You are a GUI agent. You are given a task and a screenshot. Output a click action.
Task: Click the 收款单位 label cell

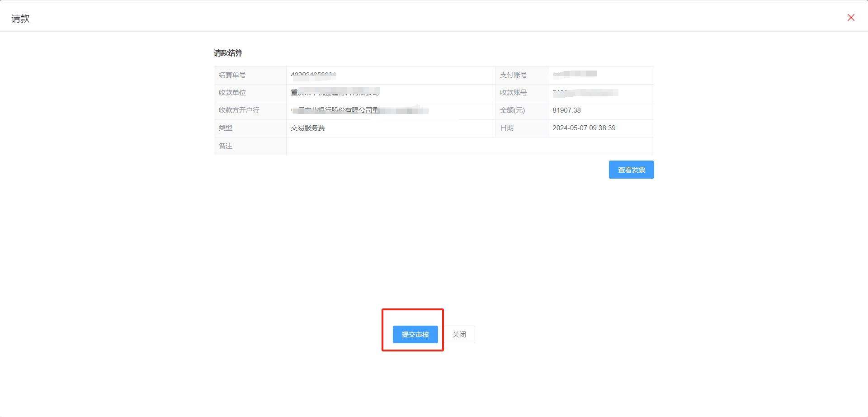pyautogui.click(x=232, y=93)
